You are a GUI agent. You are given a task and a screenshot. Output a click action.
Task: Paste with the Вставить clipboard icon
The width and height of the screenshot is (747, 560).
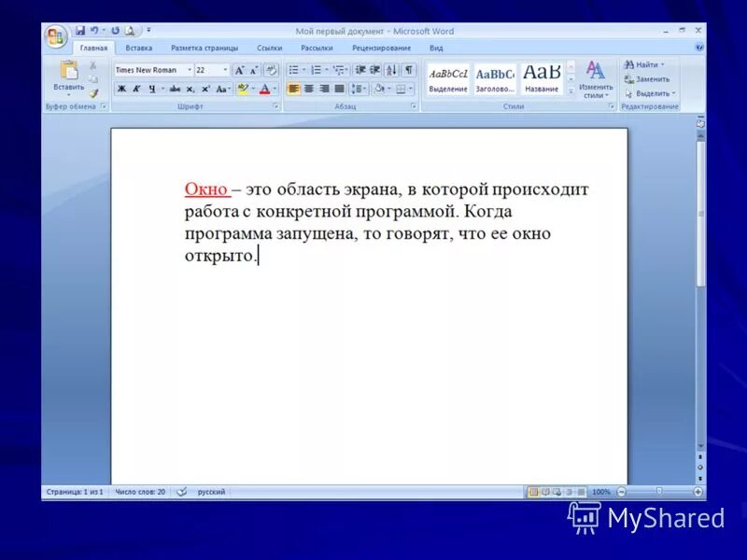click(69, 71)
